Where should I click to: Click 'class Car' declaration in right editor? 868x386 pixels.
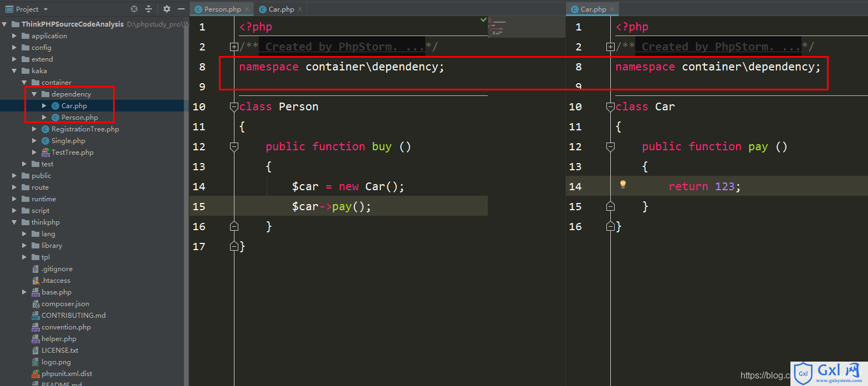point(645,107)
